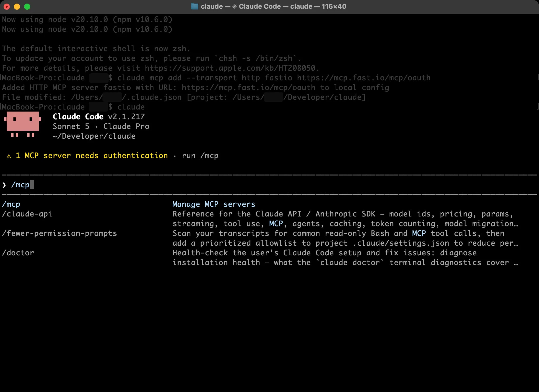This screenshot has height=392, width=539.
Task: Click the Claude Code pixel mascot logo
Action: (x=23, y=124)
